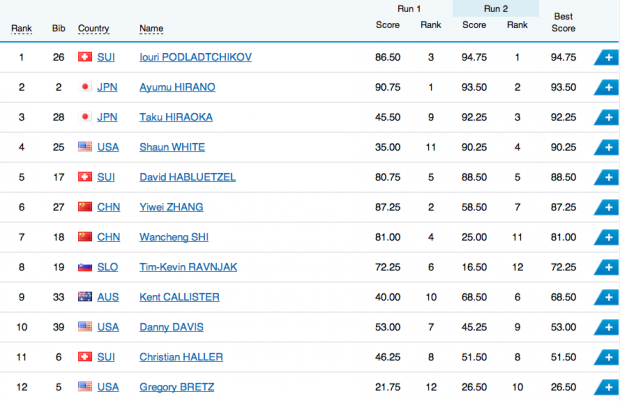Click the Australia flag beside Kent Callister
The width and height of the screenshot is (620, 401).
click(x=85, y=297)
